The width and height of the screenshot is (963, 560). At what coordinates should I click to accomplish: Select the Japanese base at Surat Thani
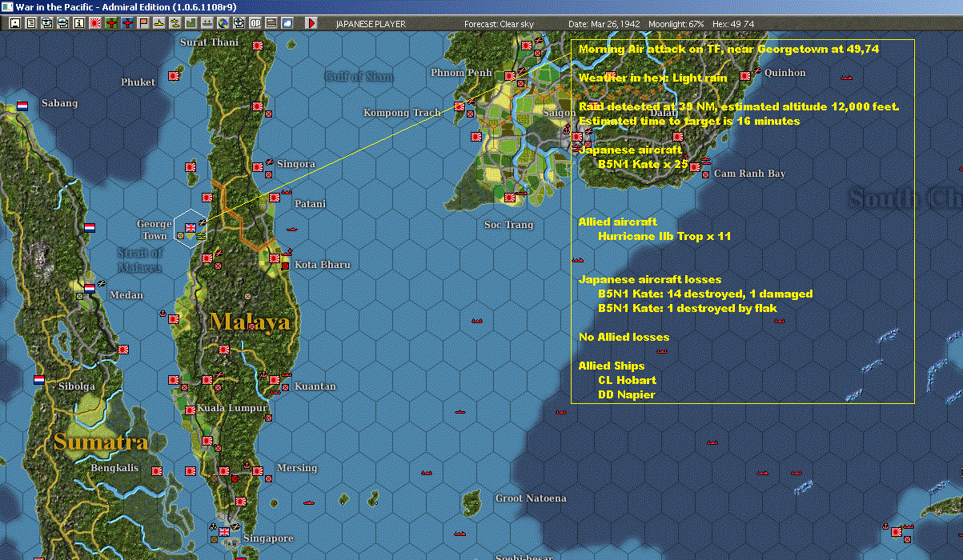click(x=258, y=46)
